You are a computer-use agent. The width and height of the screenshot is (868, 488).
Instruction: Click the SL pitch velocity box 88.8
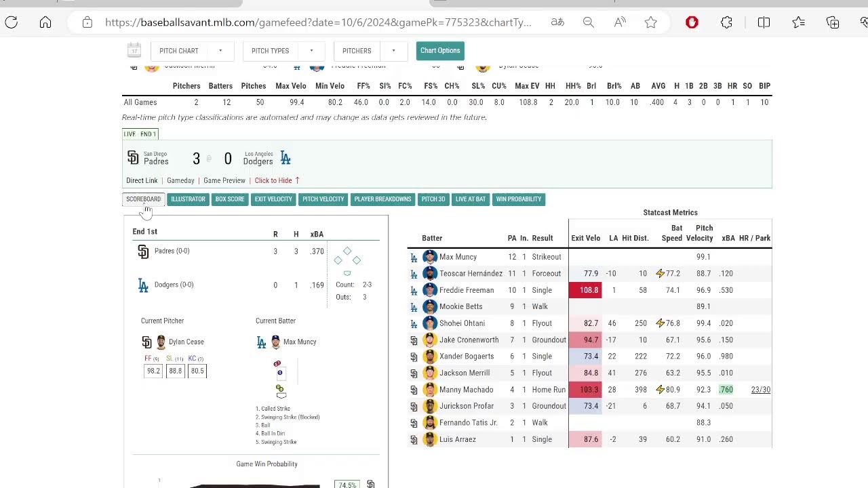pyautogui.click(x=175, y=371)
